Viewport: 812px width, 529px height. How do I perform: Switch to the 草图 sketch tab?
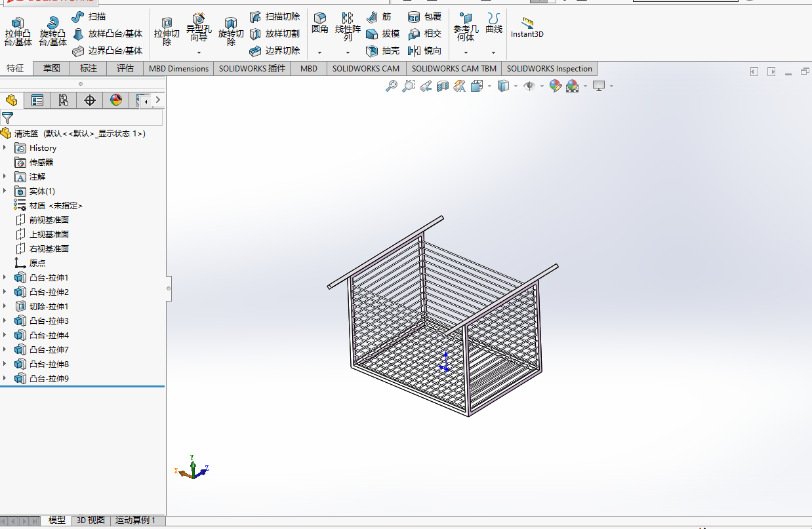[x=52, y=68]
